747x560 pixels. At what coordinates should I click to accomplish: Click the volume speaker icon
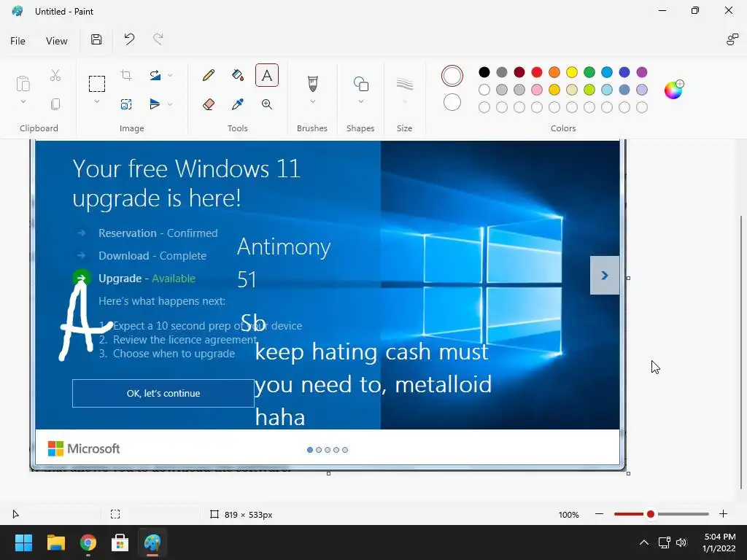pyautogui.click(x=681, y=542)
